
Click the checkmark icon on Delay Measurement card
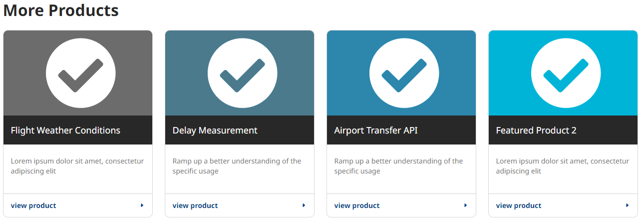point(243,73)
